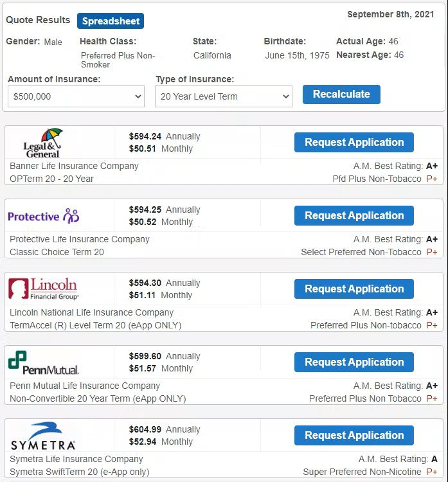Image resolution: width=448 pixels, height=482 pixels.
Task: Click the Lincoln Financial Group logo
Action: point(43,289)
